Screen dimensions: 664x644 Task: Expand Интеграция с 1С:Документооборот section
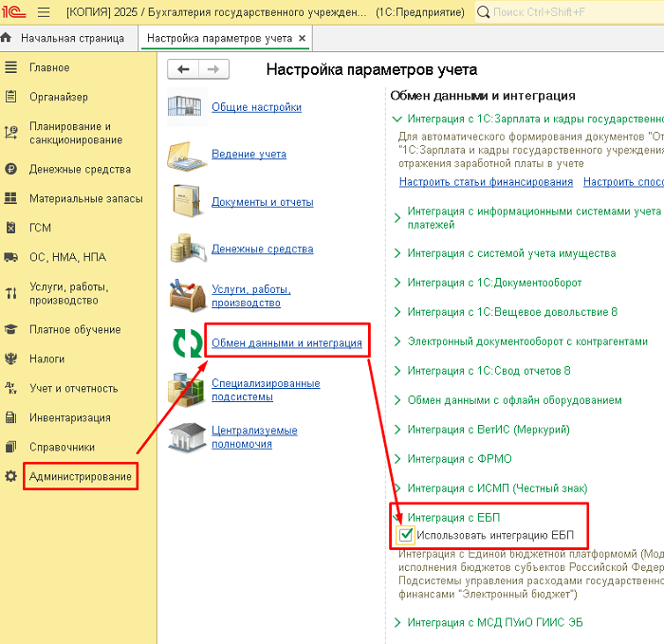coord(398,283)
